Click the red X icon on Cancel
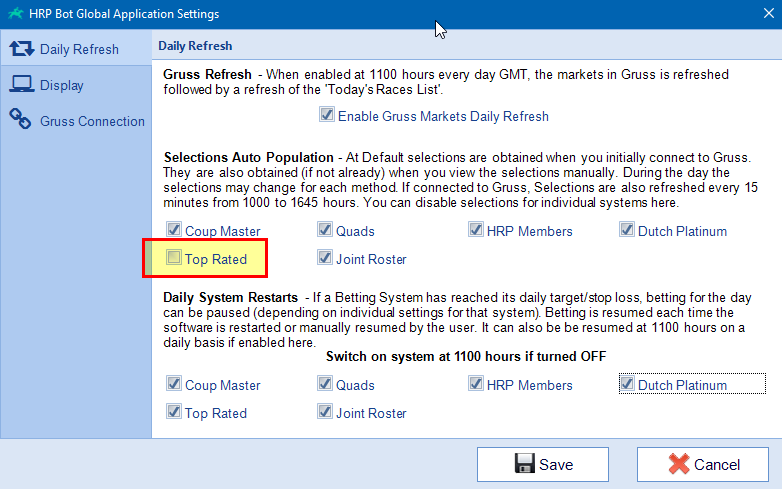 (679, 464)
